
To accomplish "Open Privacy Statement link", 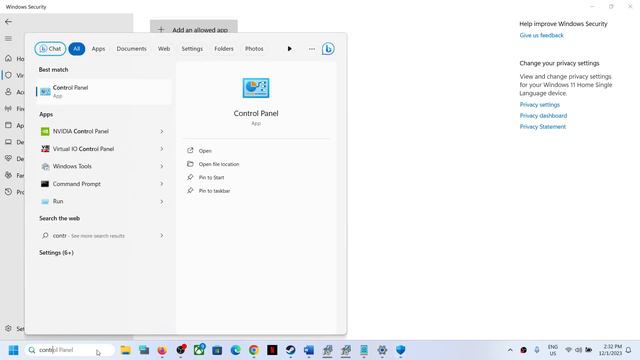I will point(542,127).
